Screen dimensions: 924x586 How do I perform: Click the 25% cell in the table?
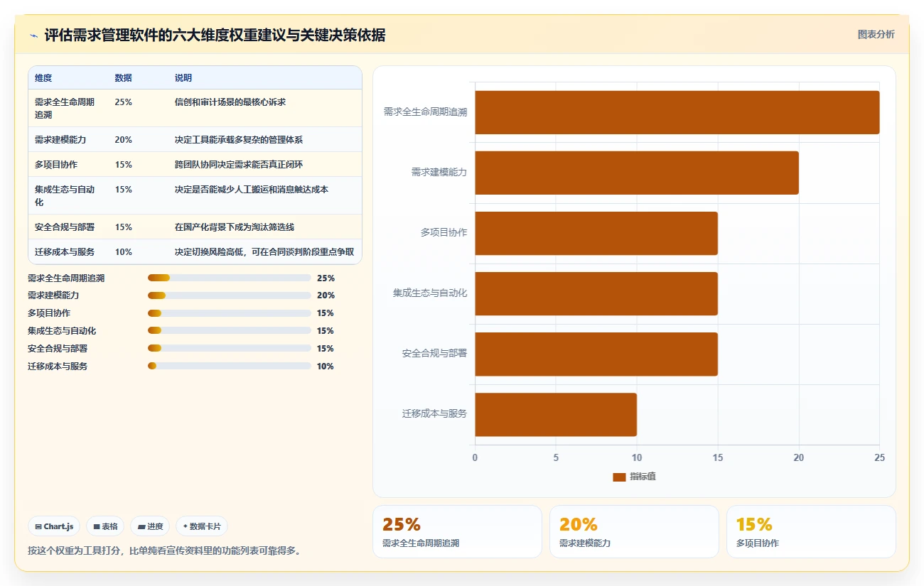coord(123,102)
